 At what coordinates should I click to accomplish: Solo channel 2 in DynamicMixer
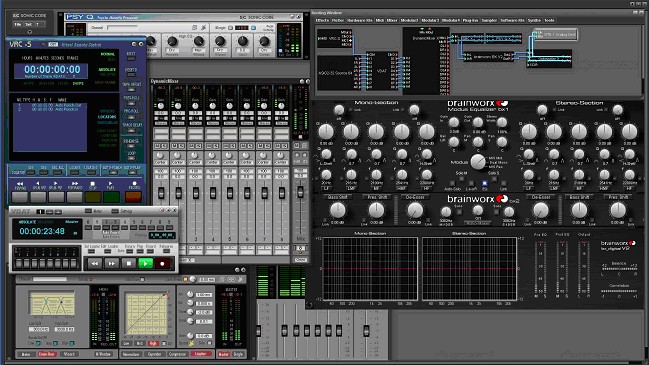point(181,146)
